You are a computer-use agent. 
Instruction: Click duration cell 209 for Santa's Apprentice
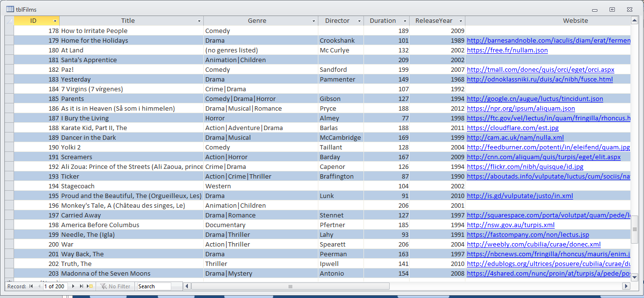386,60
